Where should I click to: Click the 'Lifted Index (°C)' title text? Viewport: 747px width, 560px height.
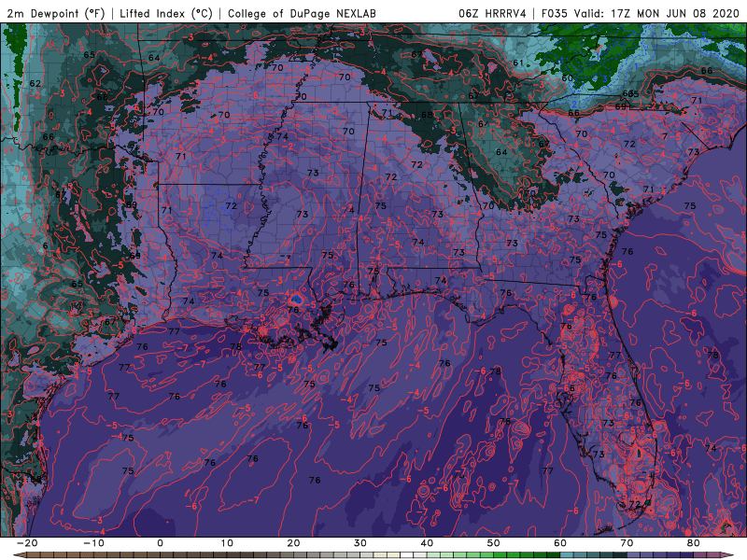[x=166, y=13]
